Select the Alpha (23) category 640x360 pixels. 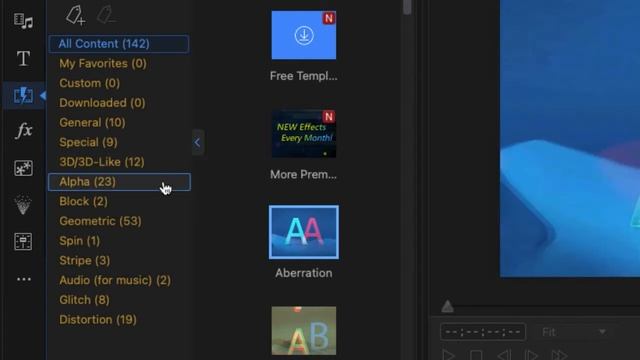click(119, 182)
